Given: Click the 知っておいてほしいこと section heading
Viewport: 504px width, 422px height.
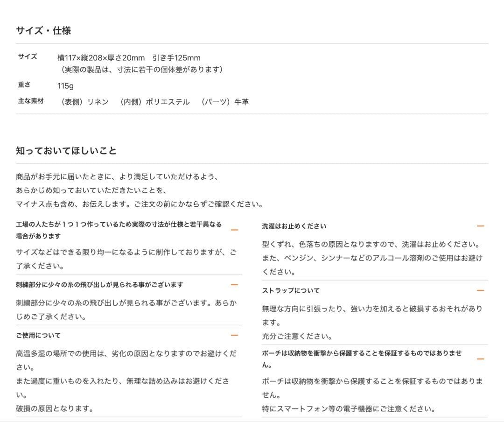Looking at the screenshot, I should coord(66,151).
